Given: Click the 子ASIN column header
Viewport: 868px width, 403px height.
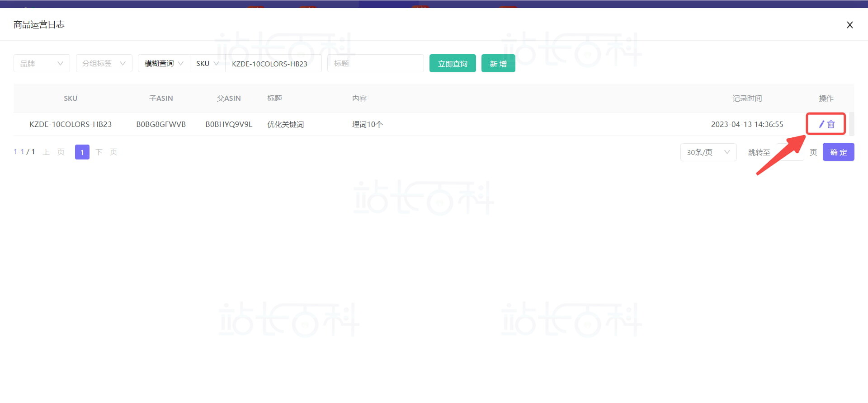Looking at the screenshot, I should 161,98.
